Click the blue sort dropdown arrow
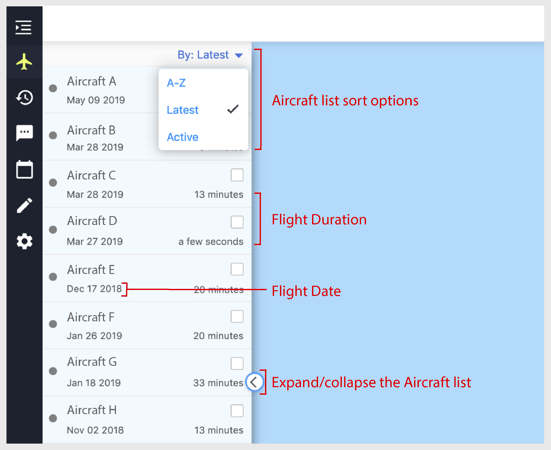551x450 pixels. coord(239,56)
